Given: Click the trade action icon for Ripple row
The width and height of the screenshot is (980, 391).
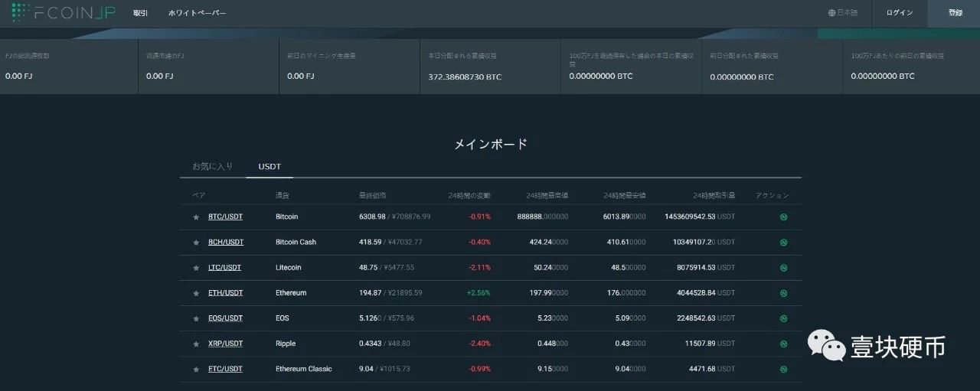Looking at the screenshot, I should click(783, 344).
